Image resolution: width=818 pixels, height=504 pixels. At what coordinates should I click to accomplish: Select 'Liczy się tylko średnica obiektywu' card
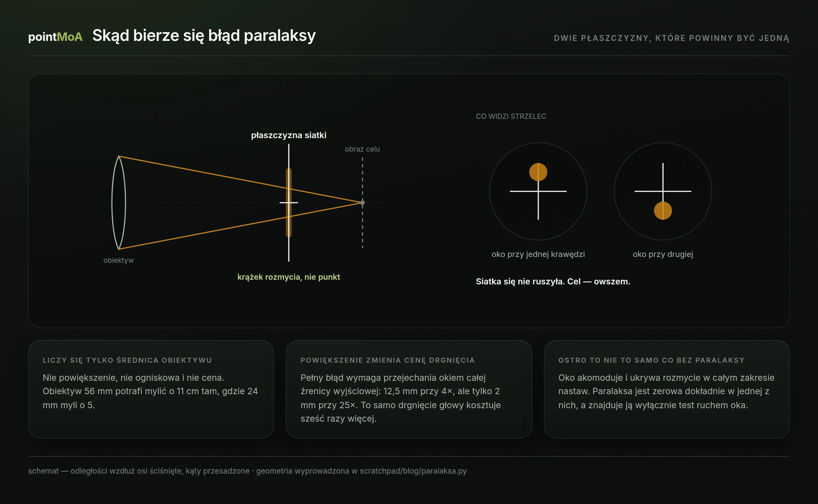pos(151,389)
